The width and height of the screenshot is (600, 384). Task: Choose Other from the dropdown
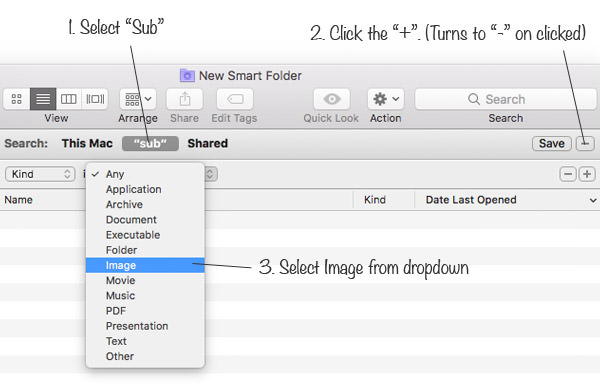click(x=145, y=356)
